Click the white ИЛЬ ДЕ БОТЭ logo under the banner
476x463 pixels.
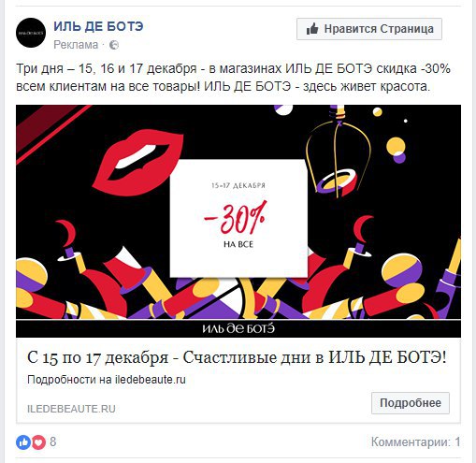click(238, 328)
